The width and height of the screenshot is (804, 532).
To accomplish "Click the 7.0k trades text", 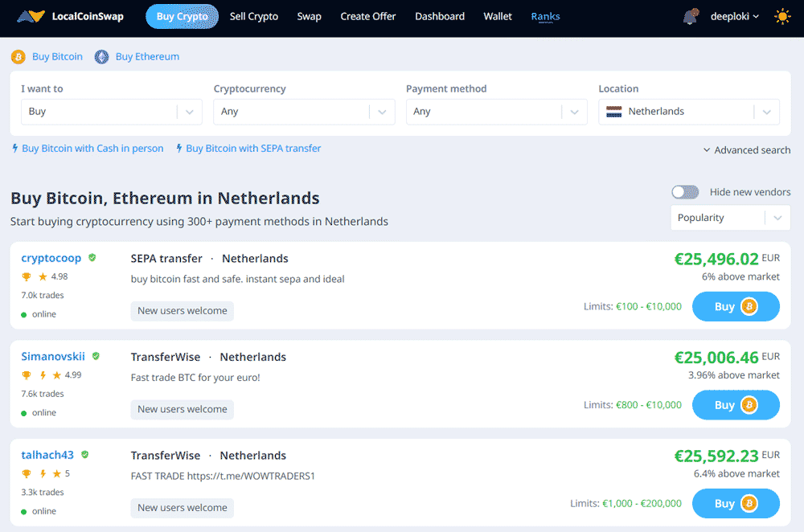I will (43, 295).
